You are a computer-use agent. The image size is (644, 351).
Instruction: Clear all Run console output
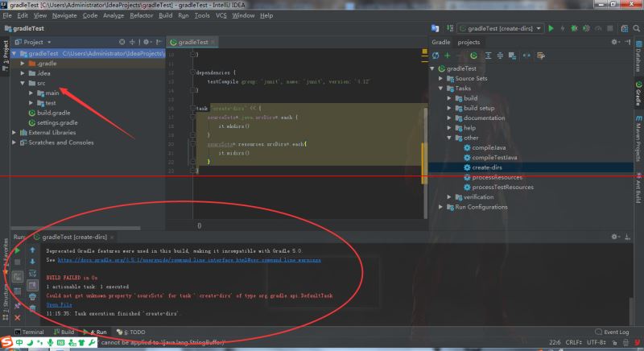[32, 308]
